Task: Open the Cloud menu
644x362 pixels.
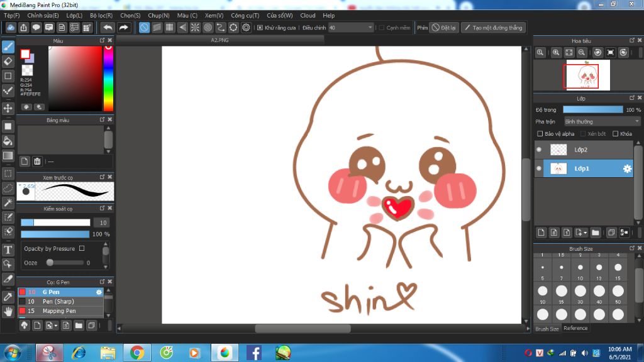Action: [308, 16]
